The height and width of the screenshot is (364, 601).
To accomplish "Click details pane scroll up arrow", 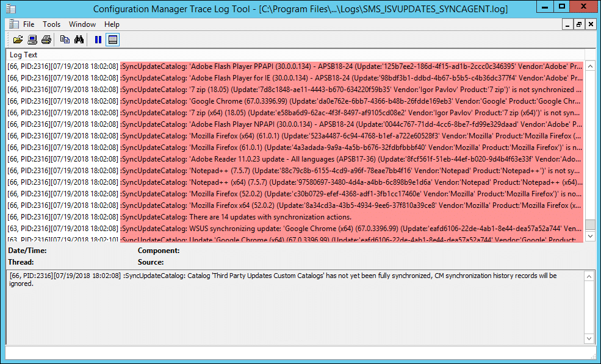I will (589, 276).
